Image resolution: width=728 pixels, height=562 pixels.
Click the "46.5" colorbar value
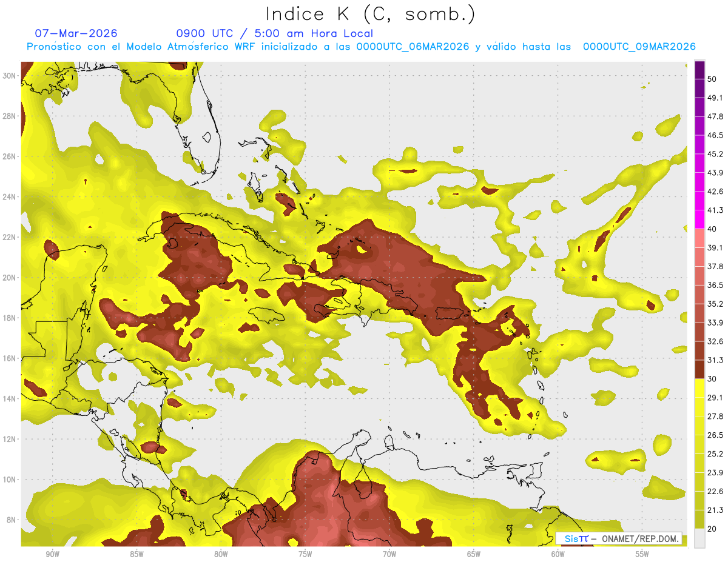point(715,135)
